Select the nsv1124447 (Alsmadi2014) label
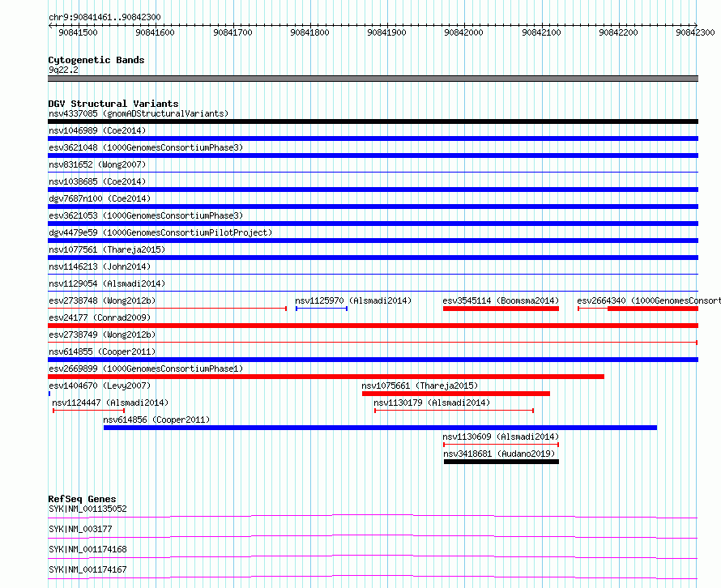The image size is (721, 588). pyautogui.click(x=110, y=403)
